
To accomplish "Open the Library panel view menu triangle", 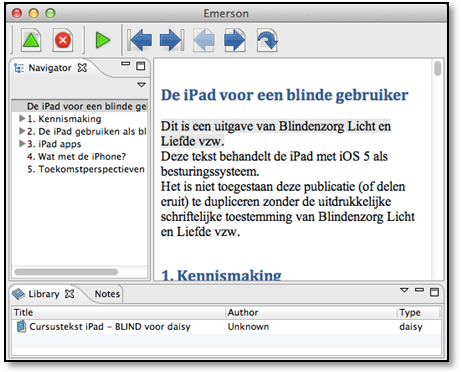I will coord(404,290).
